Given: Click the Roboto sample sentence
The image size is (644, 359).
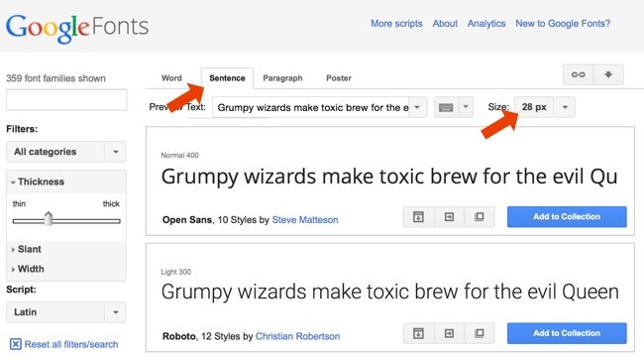Looking at the screenshot, I should (x=389, y=292).
